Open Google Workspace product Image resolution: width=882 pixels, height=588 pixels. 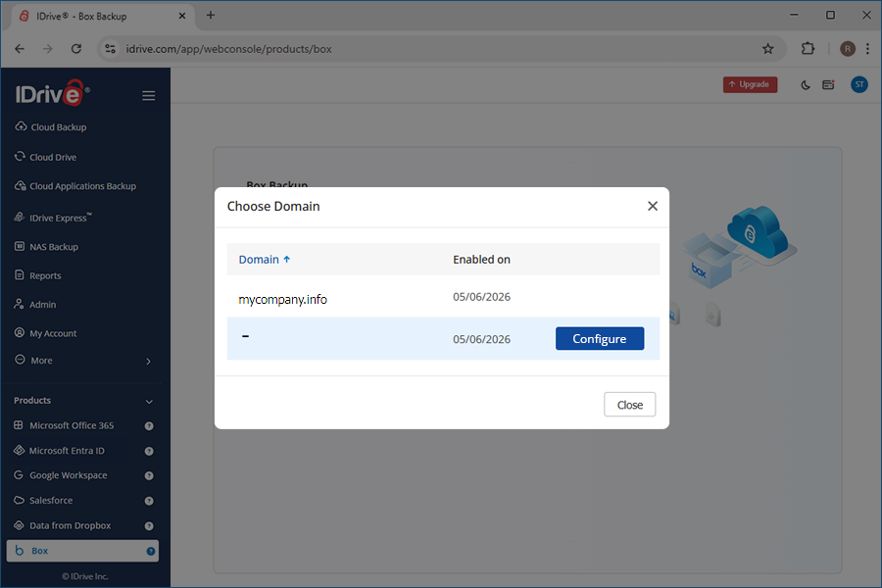(x=61, y=475)
